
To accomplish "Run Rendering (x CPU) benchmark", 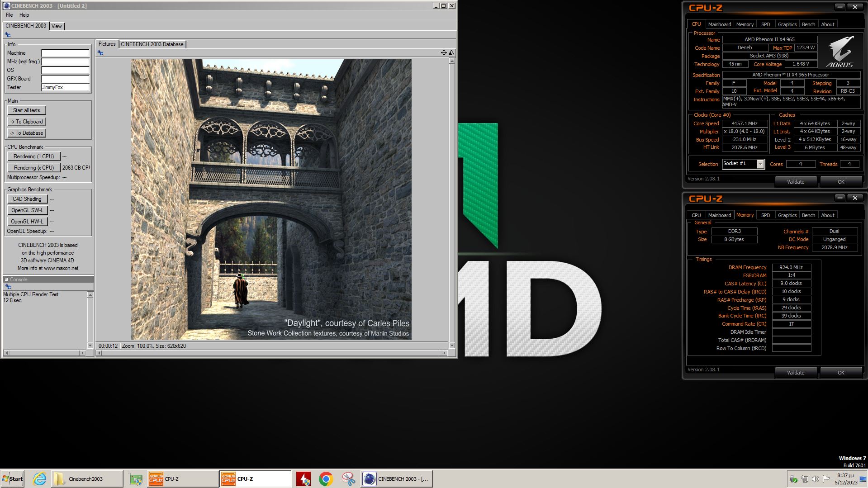I will [x=34, y=168].
